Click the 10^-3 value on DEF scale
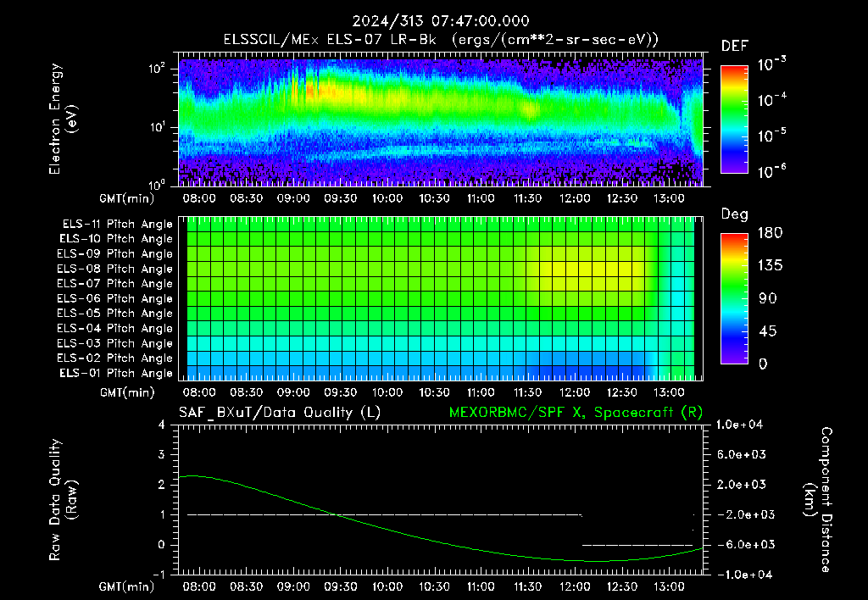 tap(771, 64)
